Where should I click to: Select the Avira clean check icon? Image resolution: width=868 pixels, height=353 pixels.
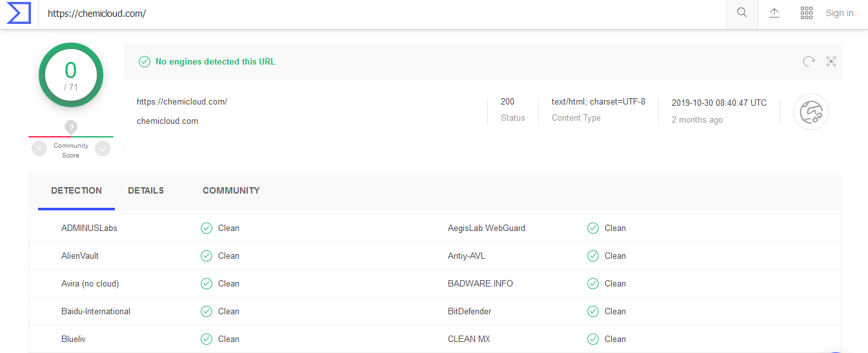[207, 283]
